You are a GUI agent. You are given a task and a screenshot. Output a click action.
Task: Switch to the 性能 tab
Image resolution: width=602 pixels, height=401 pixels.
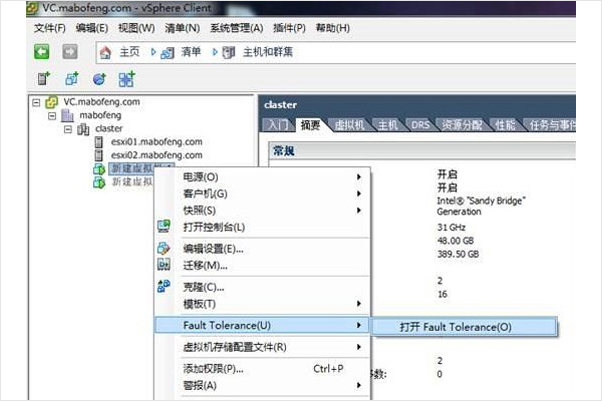point(505,125)
